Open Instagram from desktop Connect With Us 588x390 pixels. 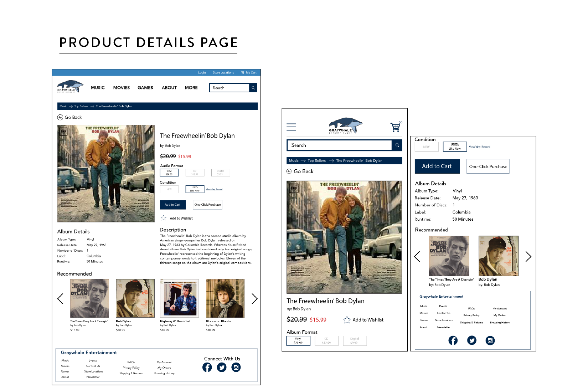pyautogui.click(x=236, y=367)
